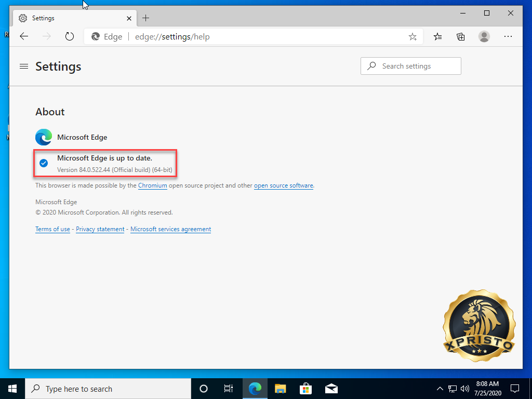Screen dimensions: 532x399
Task: Open the volume control tray icon
Action: pos(465,389)
